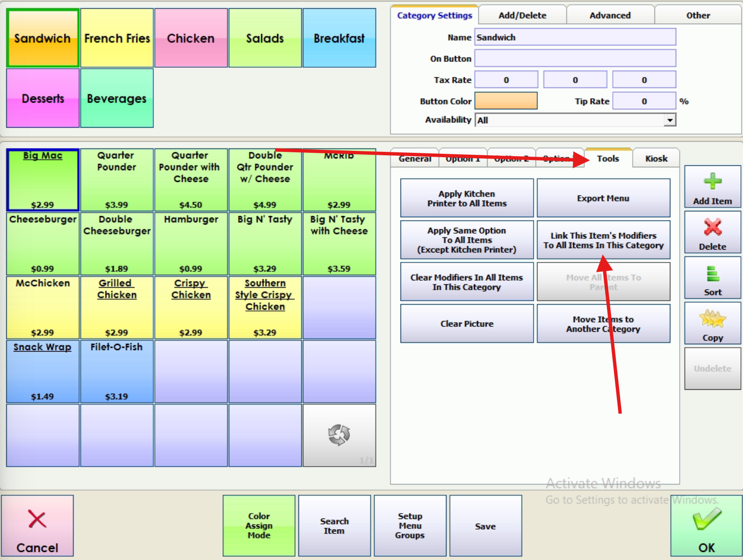Click Apply Kitchen Printer to All Items
743x560 pixels.
click(x=467, y=198)
